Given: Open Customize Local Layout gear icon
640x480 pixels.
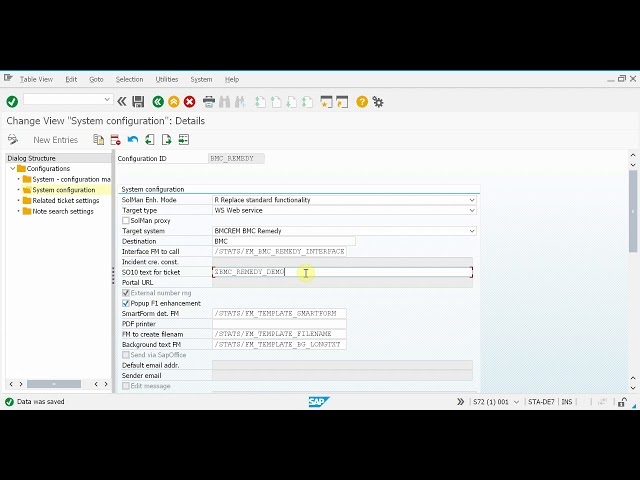Looking at the screenshot, I should [378, 102].
